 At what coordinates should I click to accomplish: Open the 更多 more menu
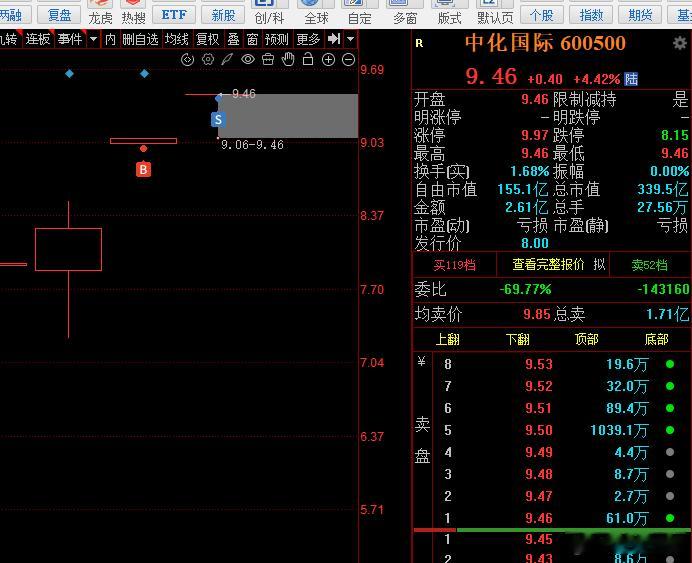point(308,39)
